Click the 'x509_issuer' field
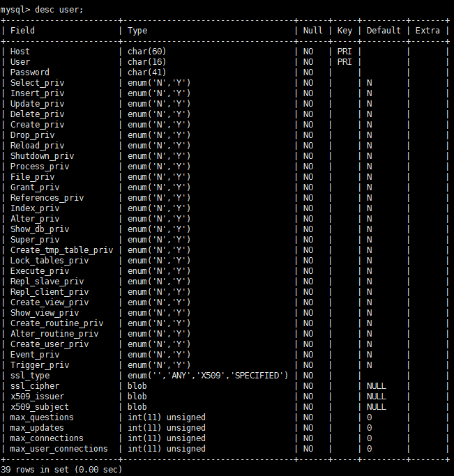 pos(38,397)
